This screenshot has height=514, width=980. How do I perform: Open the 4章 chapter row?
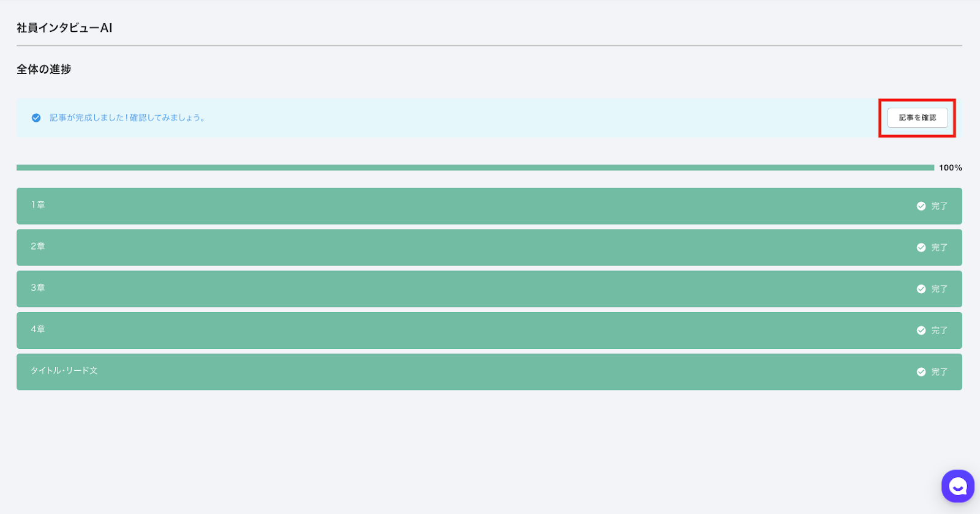[38, 329]
